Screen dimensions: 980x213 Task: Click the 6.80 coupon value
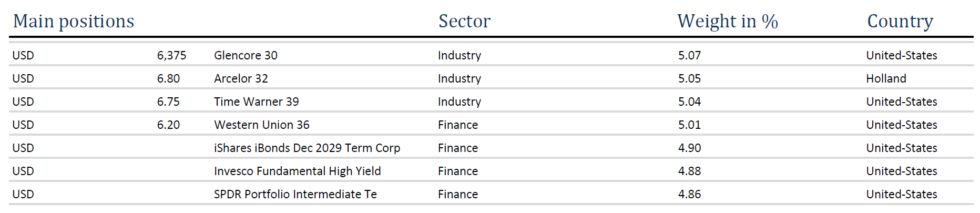pos(168,78)
